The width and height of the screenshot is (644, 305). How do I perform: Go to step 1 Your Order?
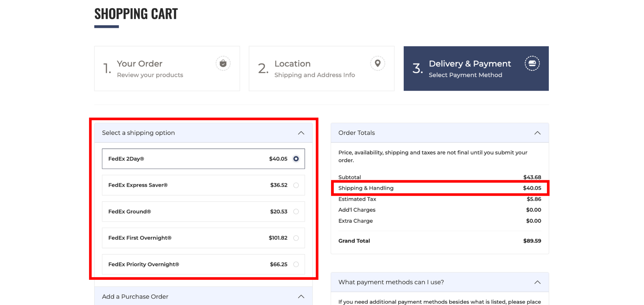click(167, 69)
